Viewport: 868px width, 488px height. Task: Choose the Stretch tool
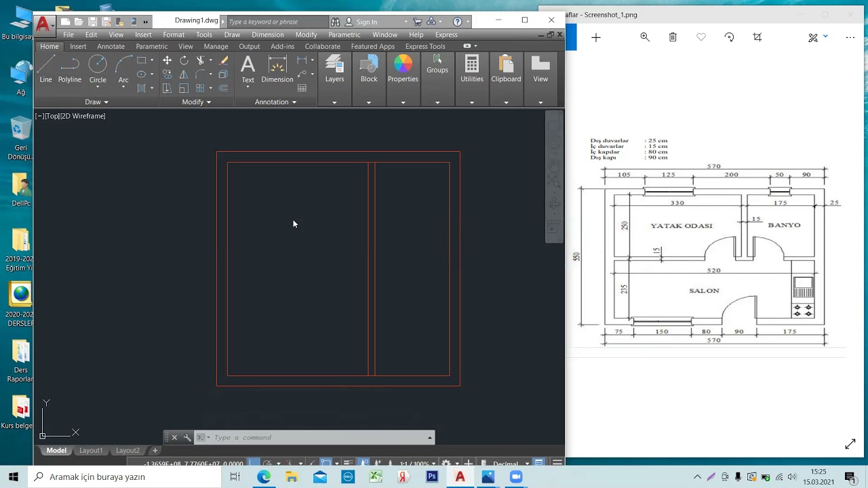tap(167, 88)
